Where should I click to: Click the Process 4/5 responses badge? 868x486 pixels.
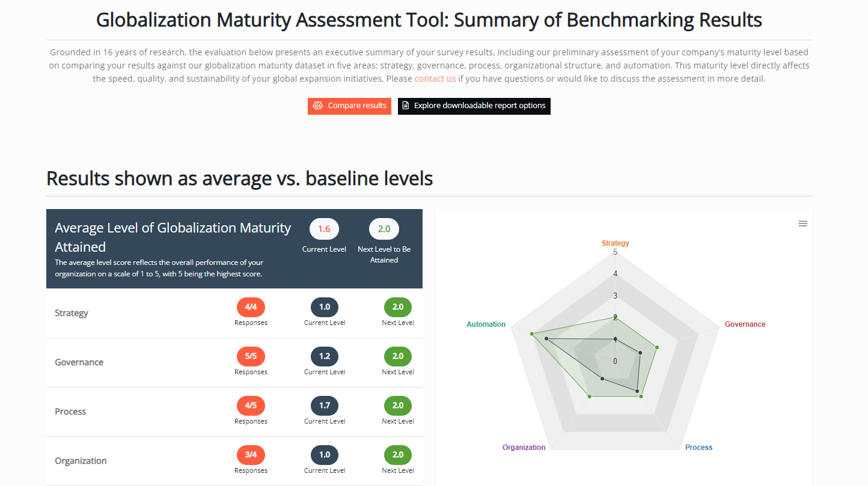pos(251,406)
